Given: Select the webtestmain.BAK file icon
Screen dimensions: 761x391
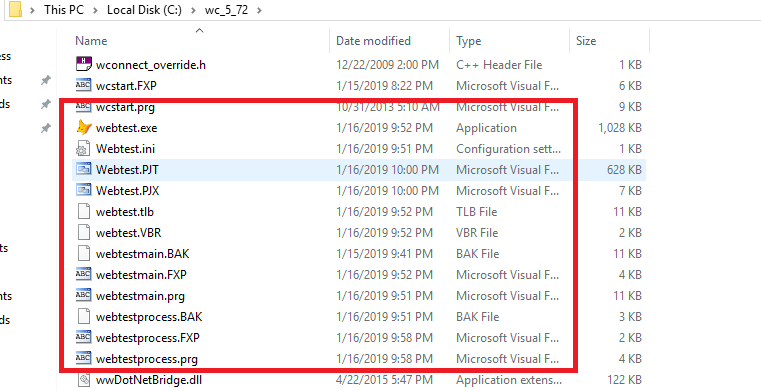Looking at the screenshot, I should click(x=83, y=253).
